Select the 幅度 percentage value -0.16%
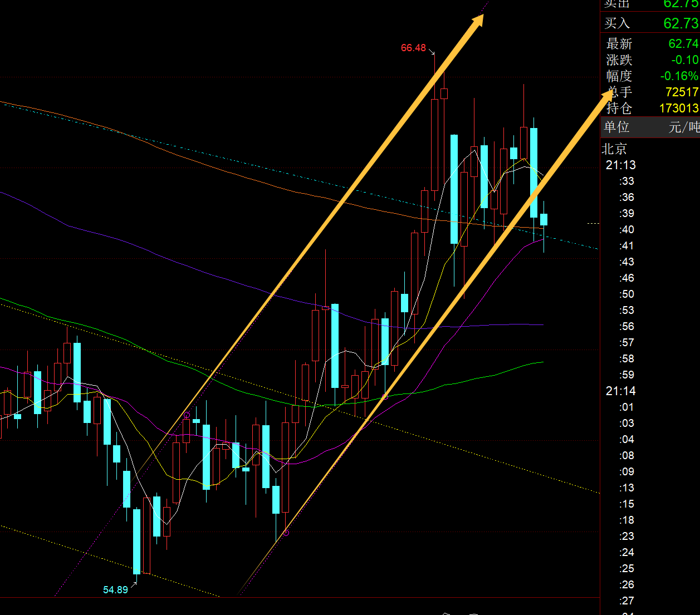 point(679,76)
